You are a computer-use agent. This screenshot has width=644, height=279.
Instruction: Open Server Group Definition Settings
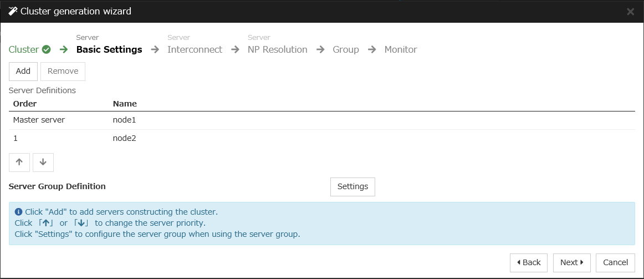click(x=352, y=187)
